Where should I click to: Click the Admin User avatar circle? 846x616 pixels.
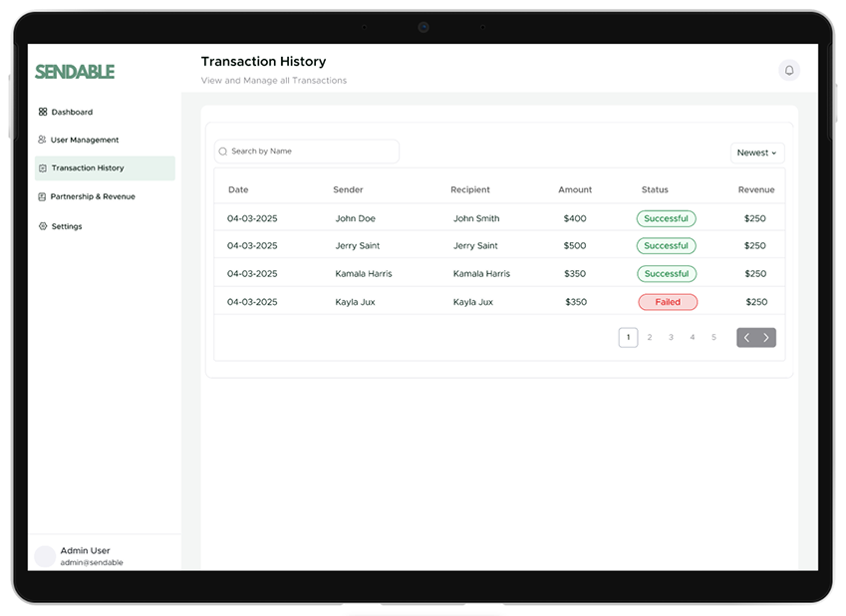point(45,555)
